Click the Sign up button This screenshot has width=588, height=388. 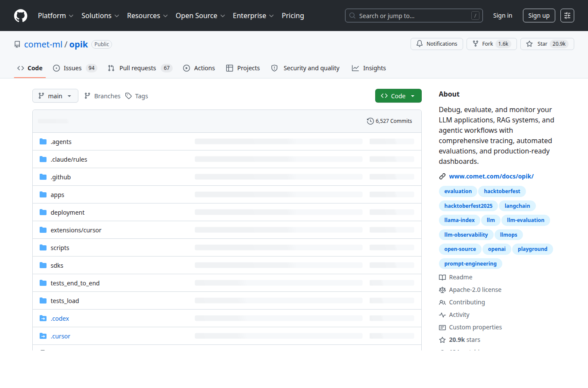[x=539, y=16]
